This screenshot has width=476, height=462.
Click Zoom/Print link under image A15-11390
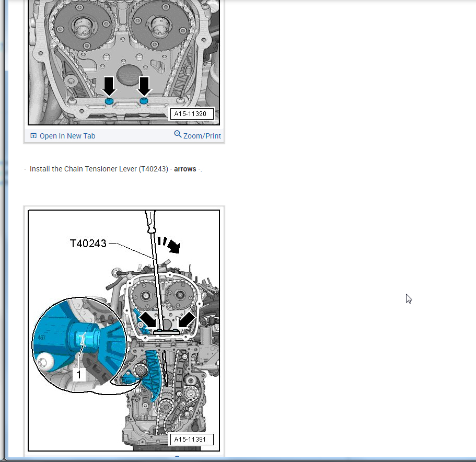tap(202, 136)
